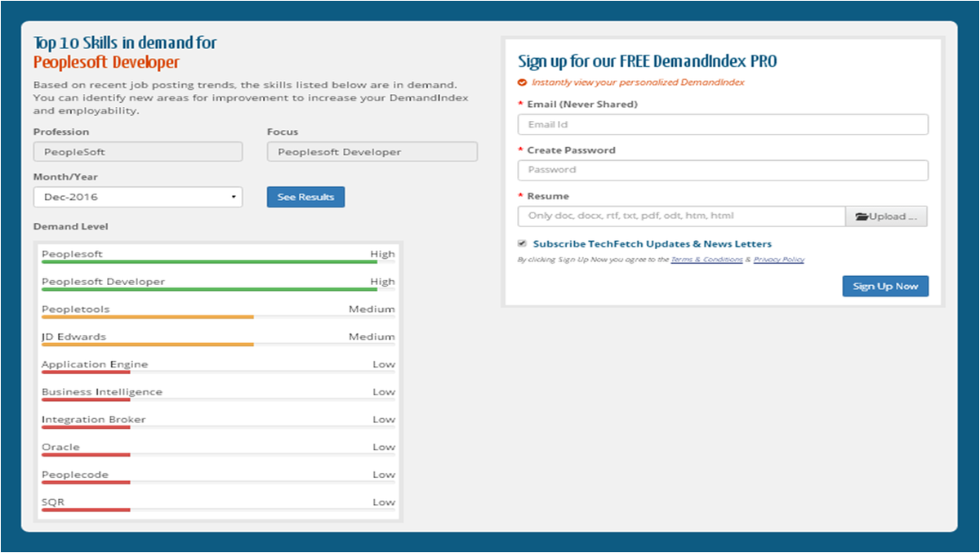
Task: Click the Resume file input field
Action: pyautogui.click(x=681, y=216)
